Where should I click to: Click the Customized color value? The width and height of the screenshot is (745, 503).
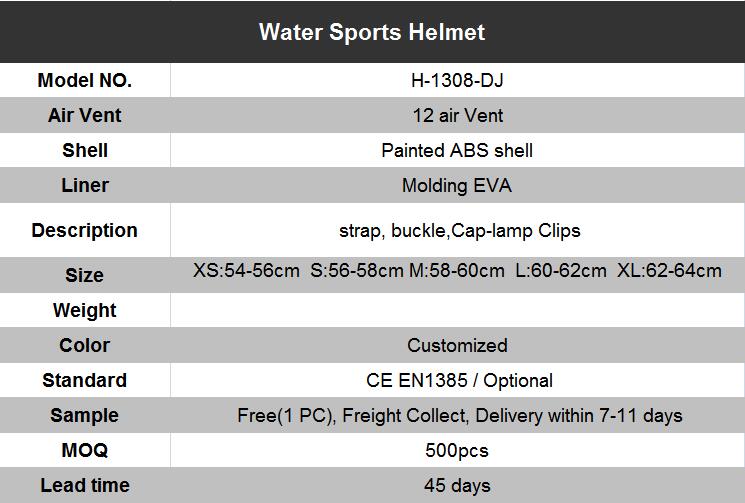pos(457,345)
